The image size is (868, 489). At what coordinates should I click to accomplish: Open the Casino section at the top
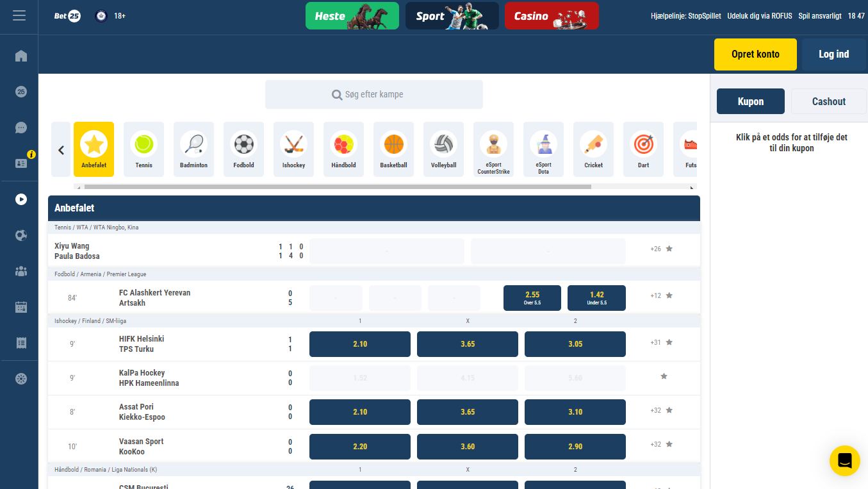coord(552,16)
